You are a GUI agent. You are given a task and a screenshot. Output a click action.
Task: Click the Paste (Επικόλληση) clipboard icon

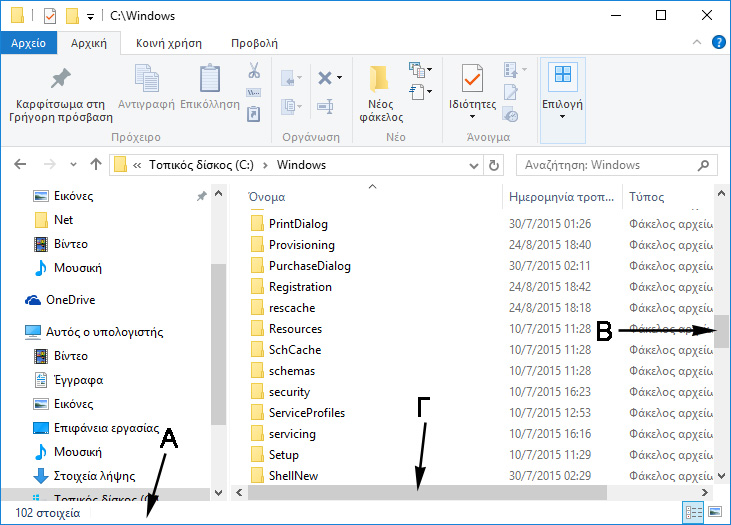pyautogui.click(x=210, y=78)
